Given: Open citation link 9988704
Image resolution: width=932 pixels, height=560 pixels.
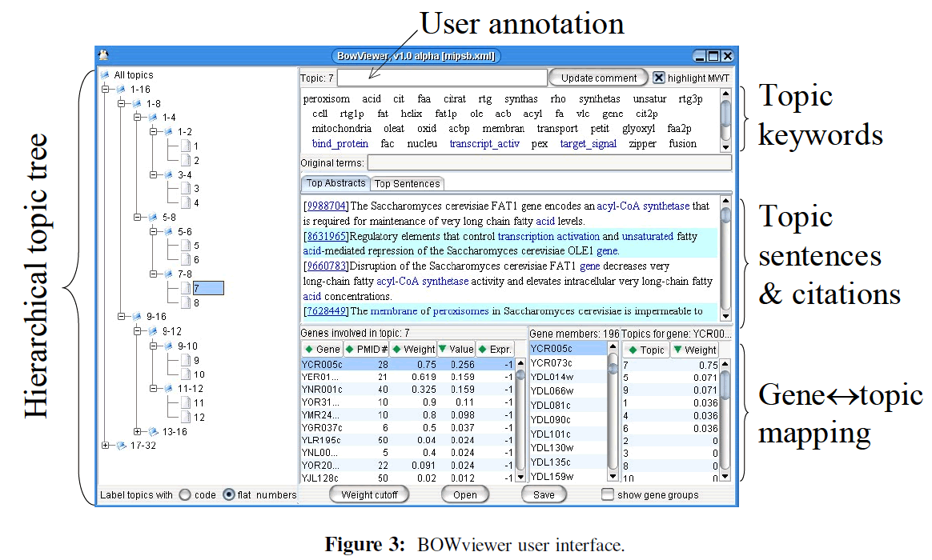Looking at the screenshot, I should coord(326,206).
